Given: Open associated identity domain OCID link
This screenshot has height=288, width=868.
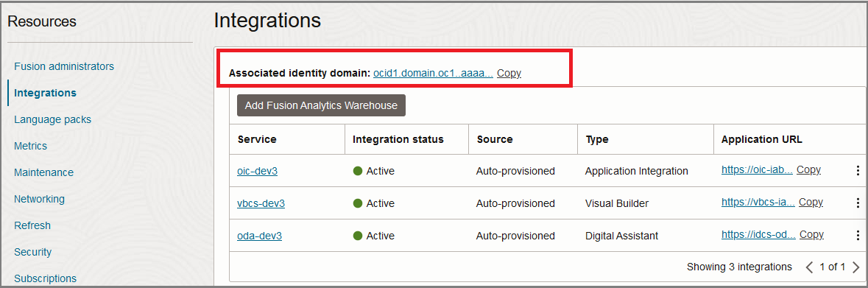Looking at the screenshot, I should tap(433, 73).
